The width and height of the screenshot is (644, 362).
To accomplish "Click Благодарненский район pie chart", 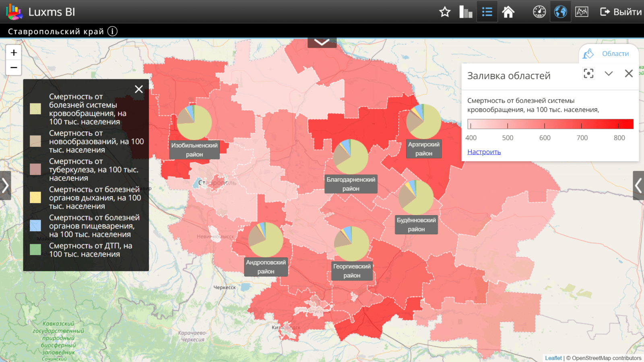I will point(351,157).
